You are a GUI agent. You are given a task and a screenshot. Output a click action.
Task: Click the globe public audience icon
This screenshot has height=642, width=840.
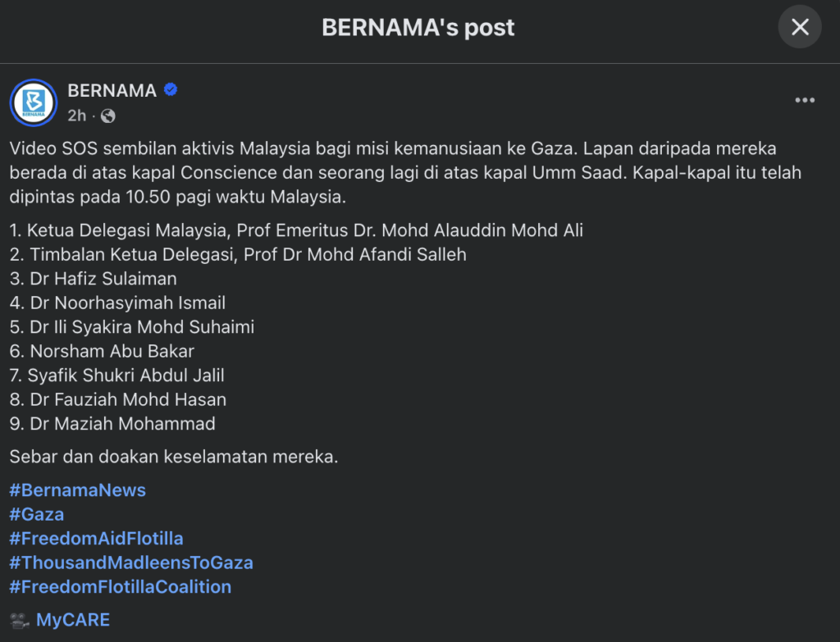click(x=107, y=116)
